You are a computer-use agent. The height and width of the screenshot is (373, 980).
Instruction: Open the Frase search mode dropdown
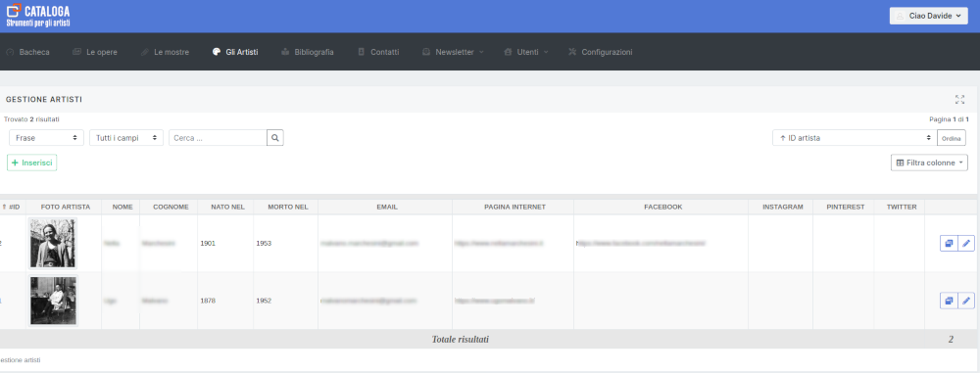tap(46, 138)
